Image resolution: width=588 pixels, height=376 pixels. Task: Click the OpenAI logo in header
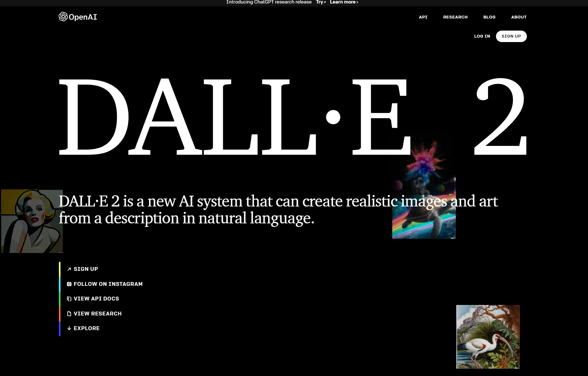click(x=78, y=17)
